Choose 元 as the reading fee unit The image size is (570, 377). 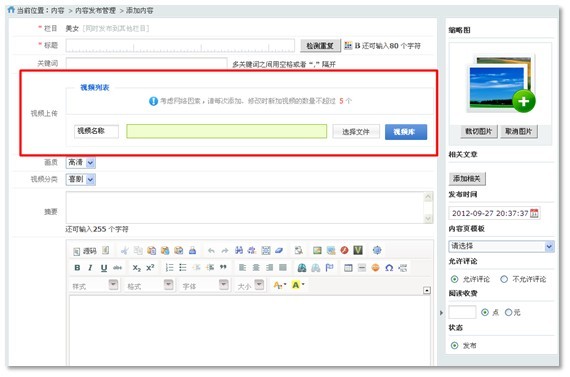(x=508, y=312)
